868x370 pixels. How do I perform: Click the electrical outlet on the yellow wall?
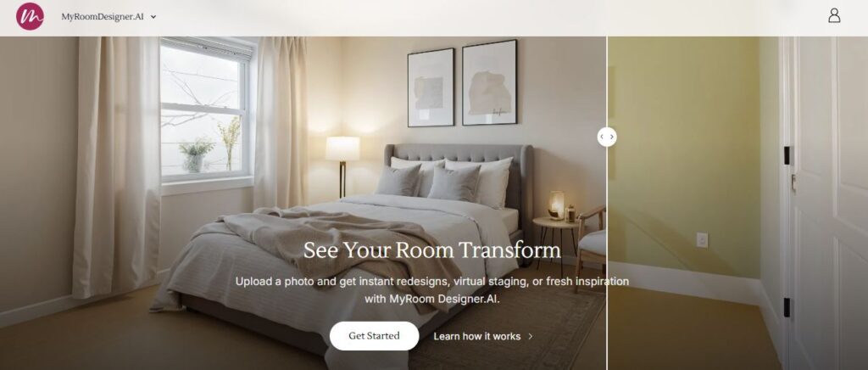point(702,240)
